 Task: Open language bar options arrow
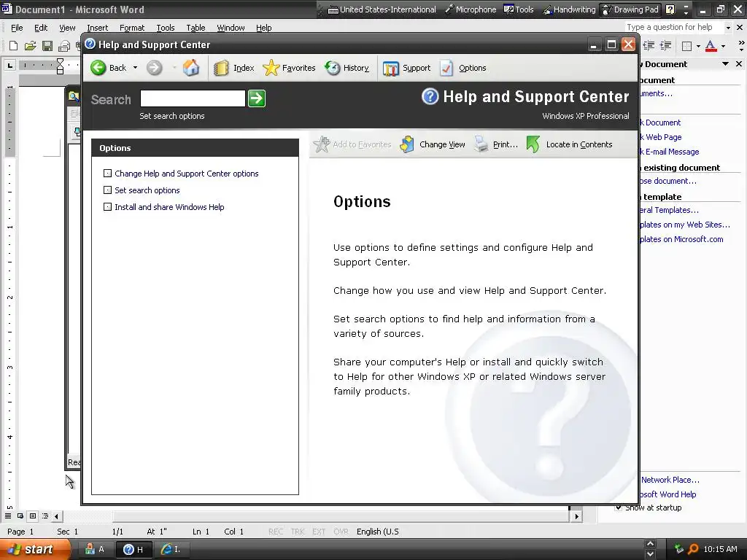[686, 12]
